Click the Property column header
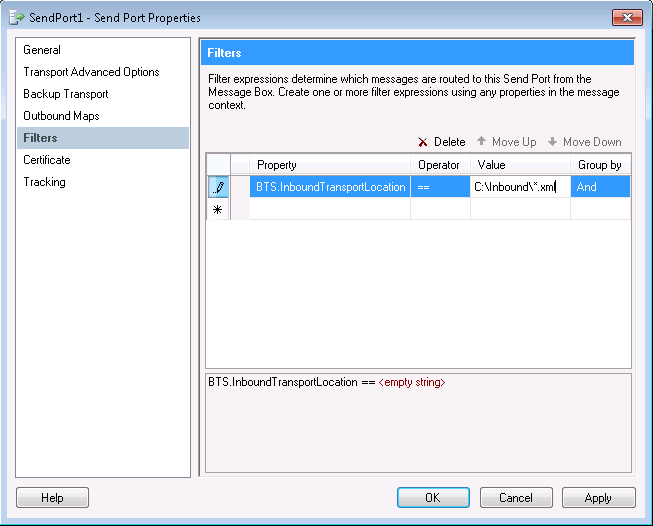Image resolution: width=653 pixels, height=526 pixels. tap(330, 165)
